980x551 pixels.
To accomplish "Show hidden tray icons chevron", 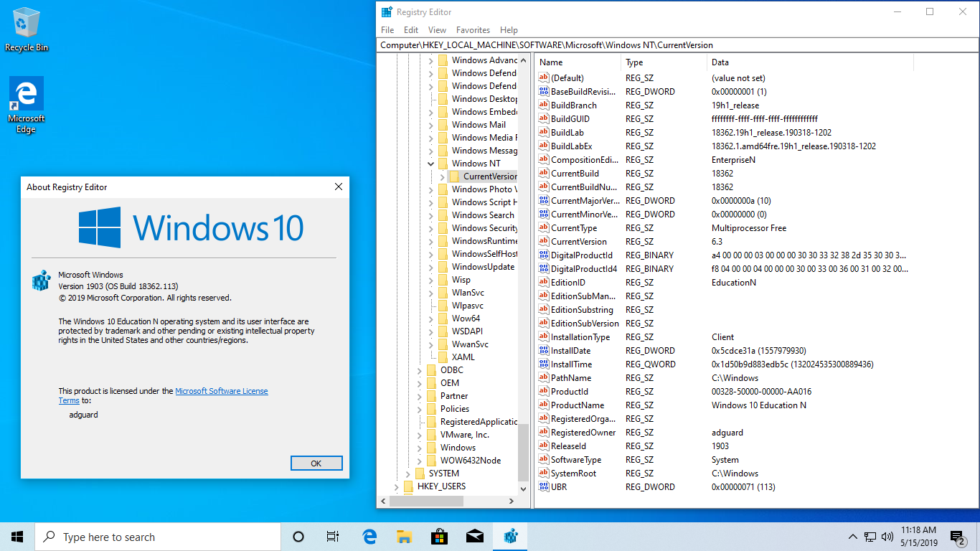I will (x=853, y=537).
